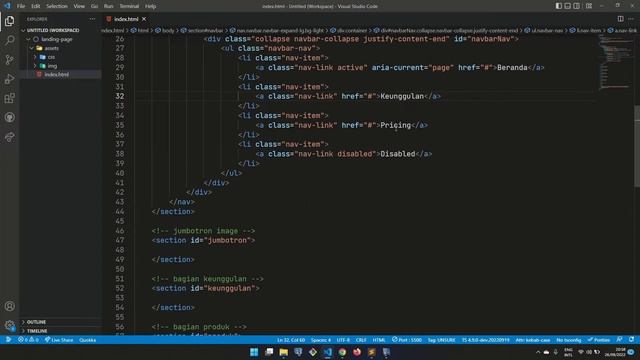The image size is (640, 360).
Task: Open the Run and Debug view icon
Action: pos(9,79)
